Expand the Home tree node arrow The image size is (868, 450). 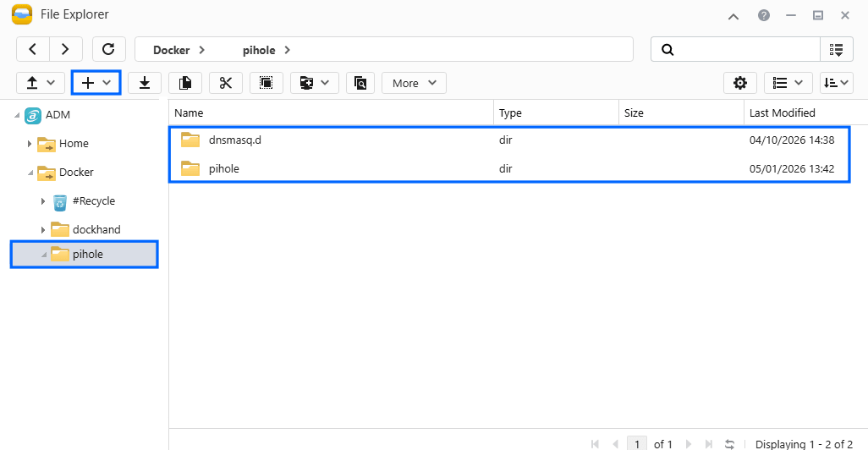30,144
